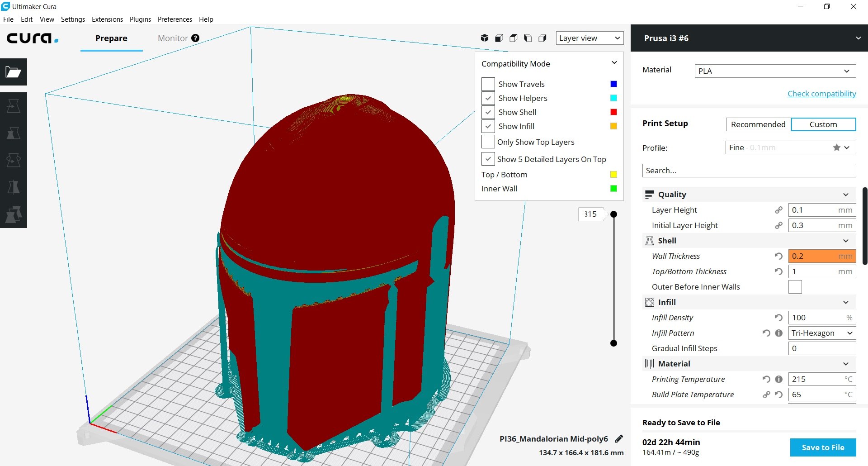Select the Recommended print setup button
This screenshot has width=868, height=466.
[758, 124]
